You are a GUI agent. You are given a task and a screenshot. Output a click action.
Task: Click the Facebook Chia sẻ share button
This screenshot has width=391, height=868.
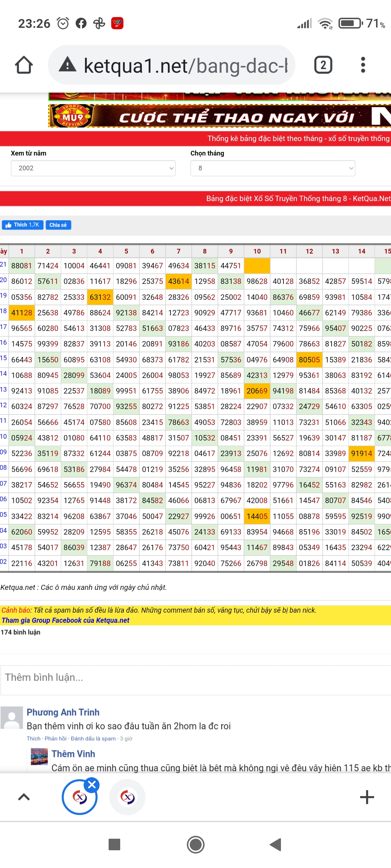[x=58, y=225]
